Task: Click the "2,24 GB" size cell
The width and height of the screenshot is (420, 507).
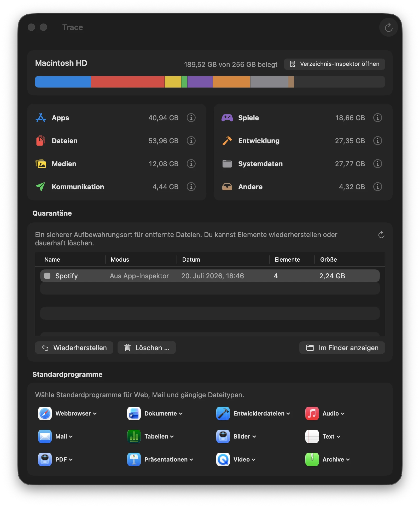Action: coord(332,276)
